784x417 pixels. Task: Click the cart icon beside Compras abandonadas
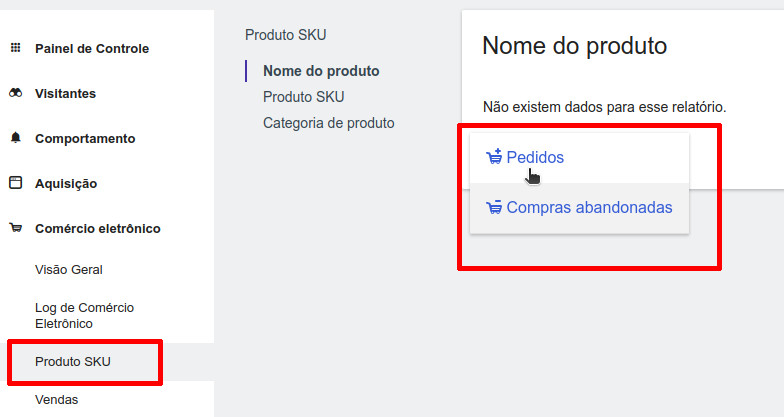click(x=493, y=208)
